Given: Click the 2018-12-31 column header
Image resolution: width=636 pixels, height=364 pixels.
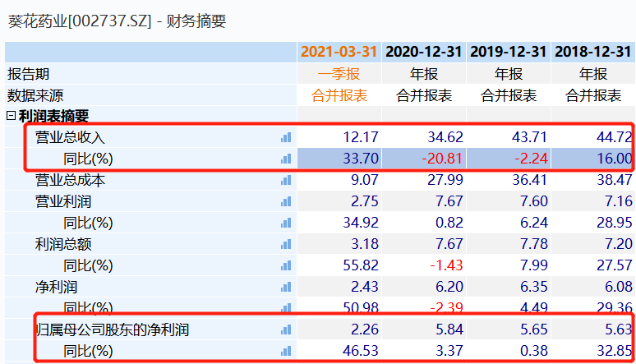Looking at the screenshot, I should pos(593,52).
